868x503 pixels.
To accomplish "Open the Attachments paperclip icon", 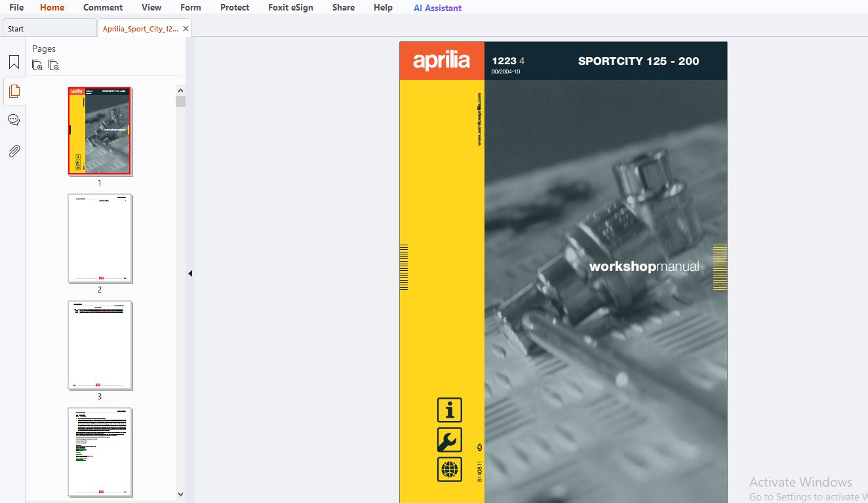I will coord(14,151).
